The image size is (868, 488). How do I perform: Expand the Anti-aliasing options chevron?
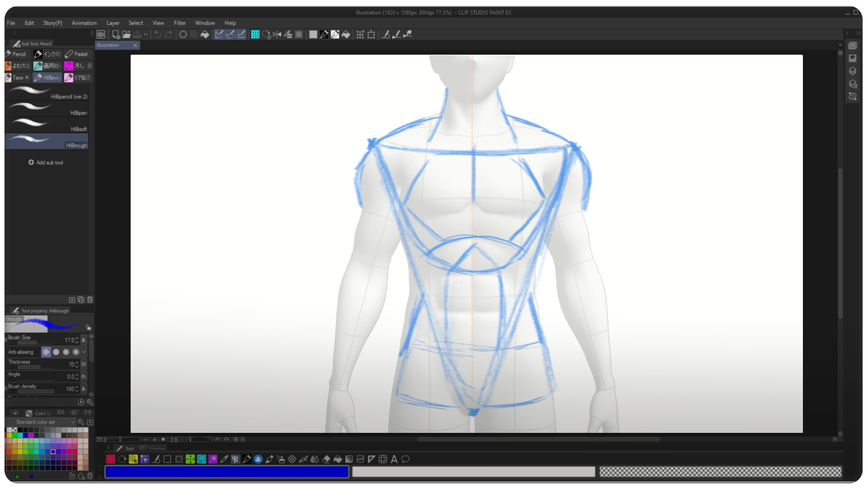click(84, 352)
